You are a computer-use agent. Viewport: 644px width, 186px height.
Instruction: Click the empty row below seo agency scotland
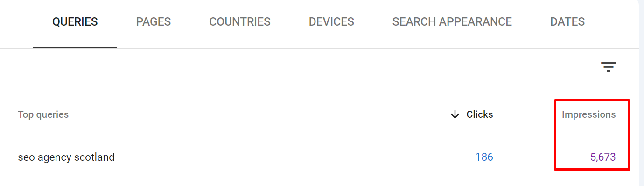(x=319, y=182)
